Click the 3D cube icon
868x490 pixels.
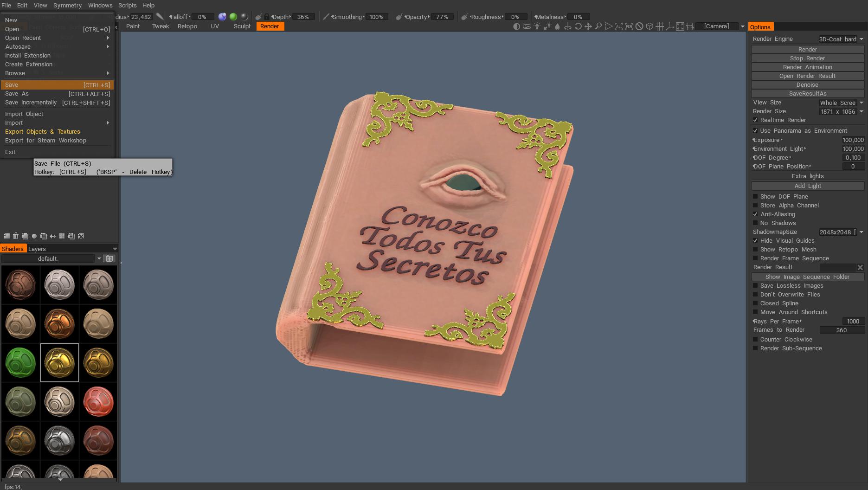tap(649, 26)
